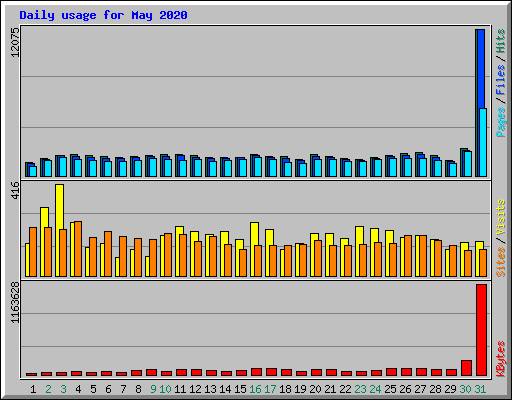Click the red KBytes bar for day 16

point(256,372)
